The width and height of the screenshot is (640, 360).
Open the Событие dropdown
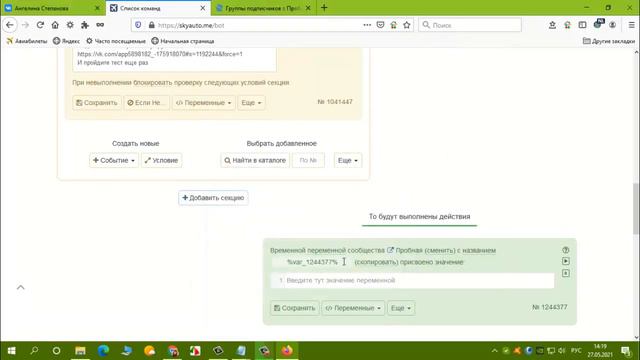pos(113,160)
